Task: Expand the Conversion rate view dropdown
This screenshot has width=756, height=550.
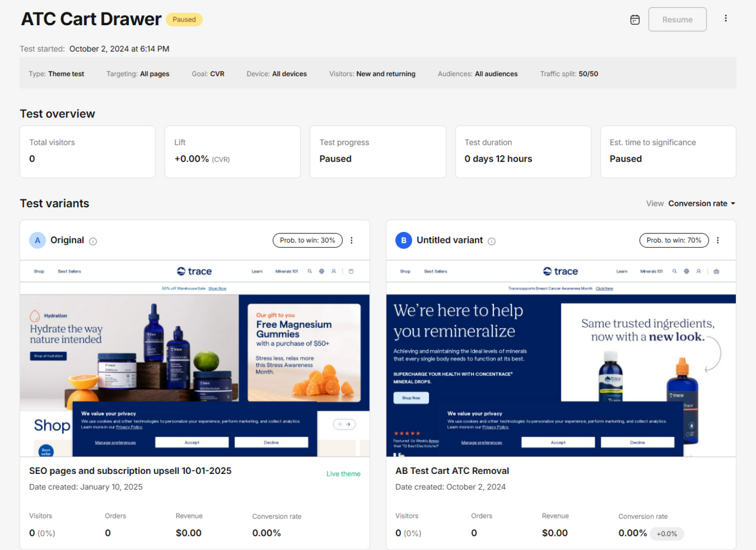Action: tap(701, 204)
